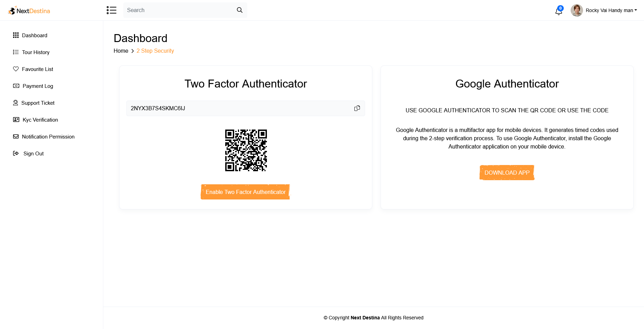Click the Google Authenticator heading
The image size is (644, 329).
(x=507, y=84)
